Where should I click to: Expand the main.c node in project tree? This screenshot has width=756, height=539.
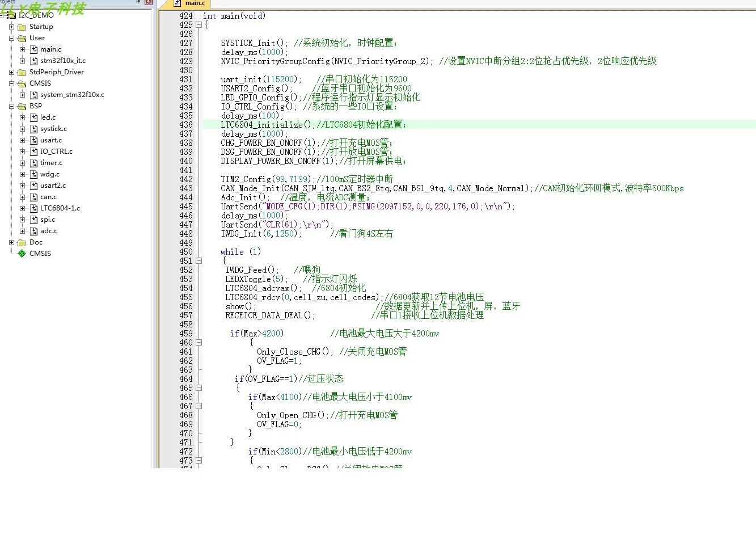tap(23, 49)
